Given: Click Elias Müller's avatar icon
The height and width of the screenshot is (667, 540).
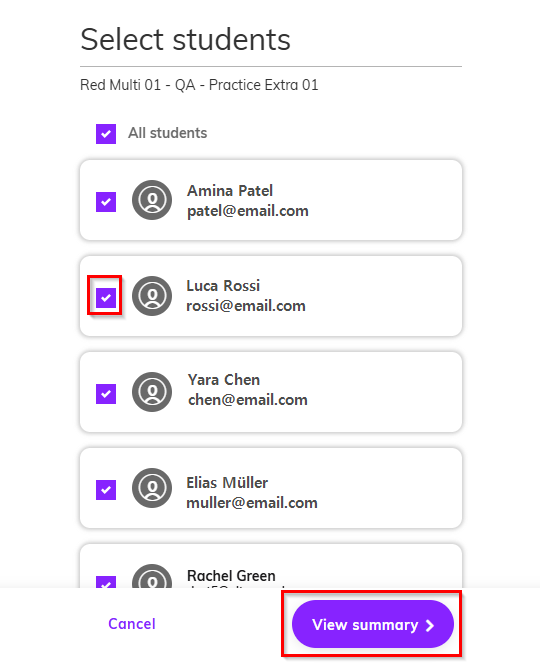Looking at the screenshot, I should click(x=152, y=488).
